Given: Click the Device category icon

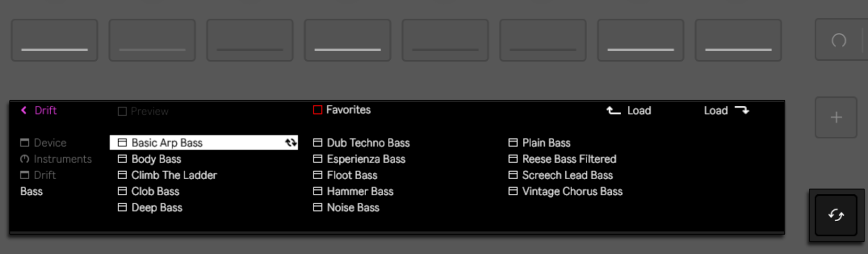Looking at the screenshot, I should pos(25,142).
